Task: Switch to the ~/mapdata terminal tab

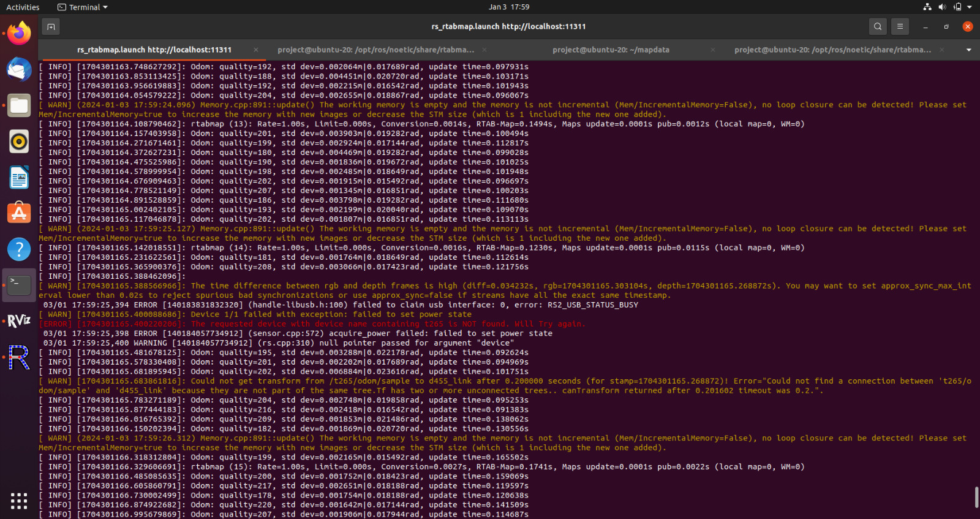Action: coord(610,50)
